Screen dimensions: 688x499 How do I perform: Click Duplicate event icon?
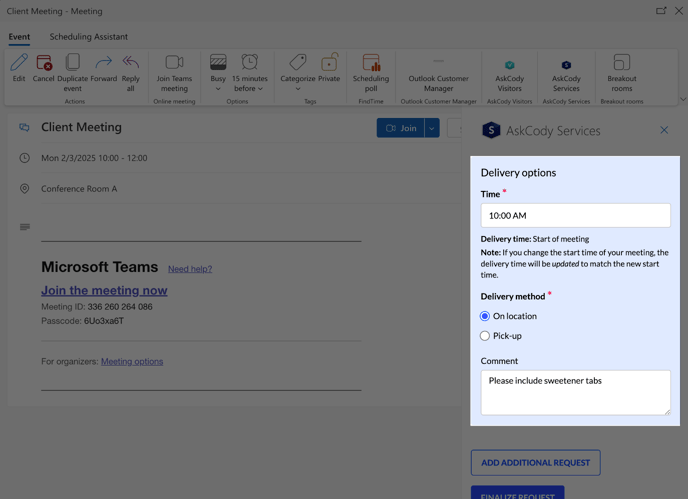tap(72, 62)
